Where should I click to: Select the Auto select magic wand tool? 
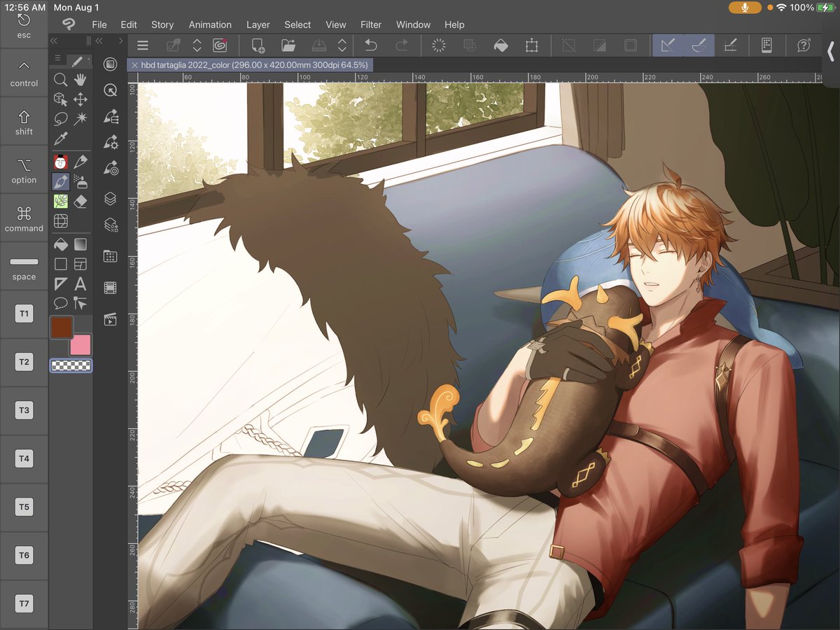tap(80, 119)
